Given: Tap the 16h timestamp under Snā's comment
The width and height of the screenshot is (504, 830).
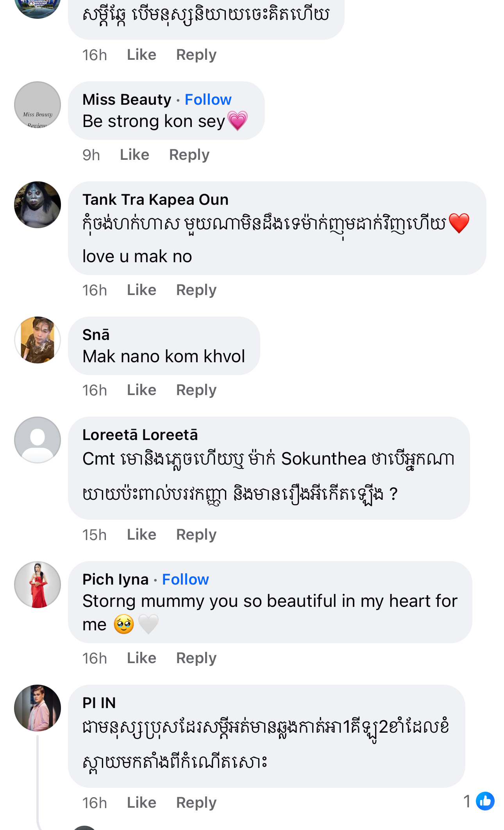Looking at the screenshot, I should tap(95, 390).
